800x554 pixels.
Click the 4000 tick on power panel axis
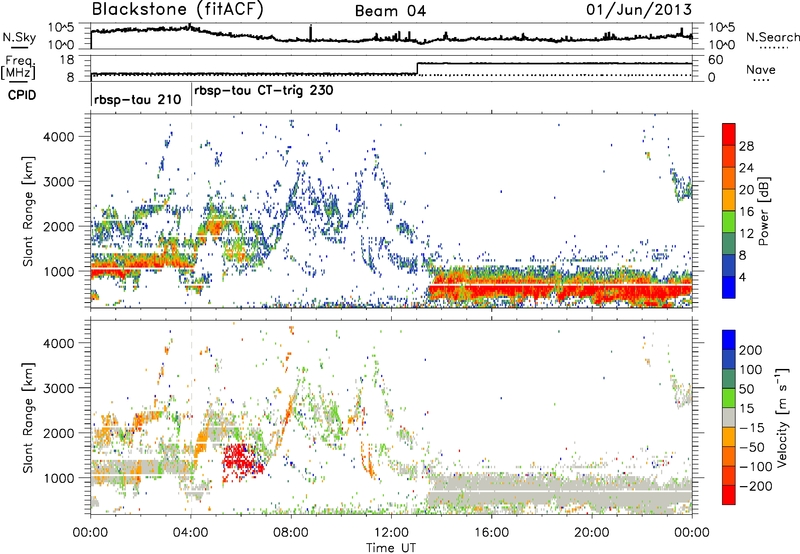(x=58, y=137)
